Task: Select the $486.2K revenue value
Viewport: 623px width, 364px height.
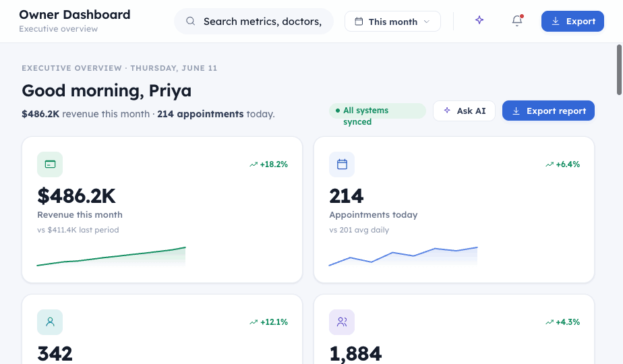Action: click(x=76, y=196)
